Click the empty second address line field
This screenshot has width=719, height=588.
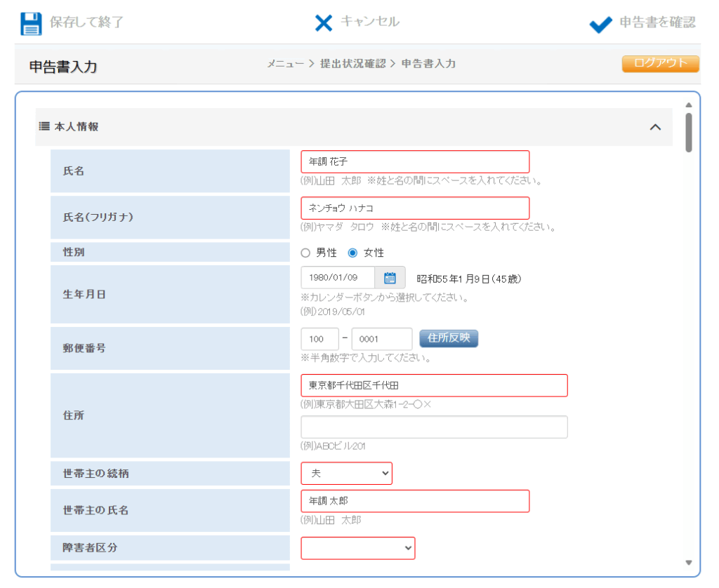434,427
